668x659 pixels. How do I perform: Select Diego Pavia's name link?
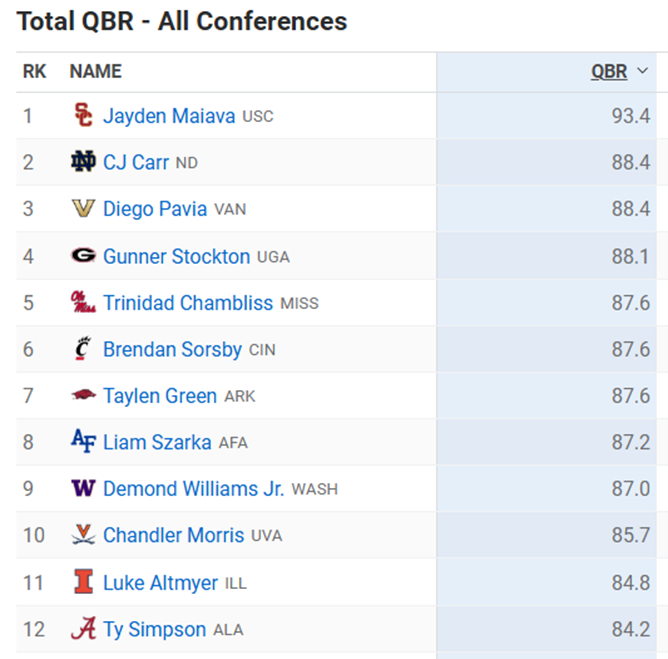(x=155, y=209)
